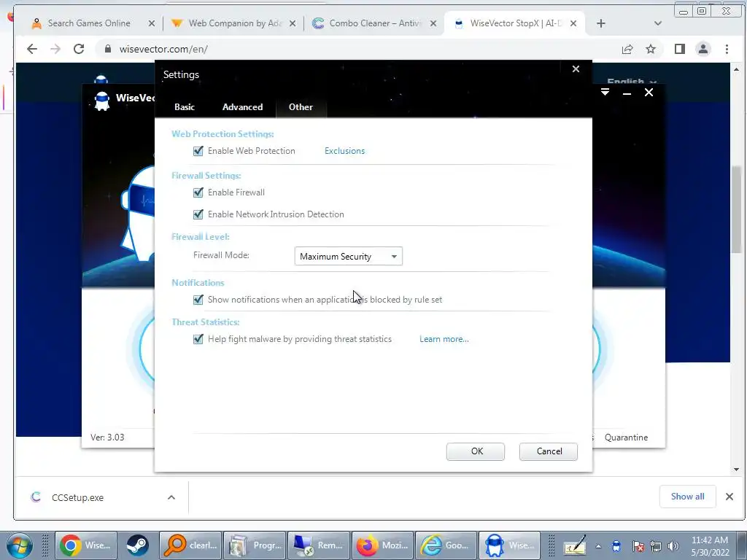Open the Learn more link
Image resolution: width=747 pixels, height=560 pixels.
tap(444, 339)
